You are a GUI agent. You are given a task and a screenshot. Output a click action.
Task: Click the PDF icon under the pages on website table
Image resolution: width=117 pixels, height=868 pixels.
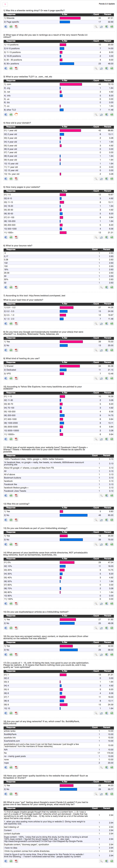16,237
